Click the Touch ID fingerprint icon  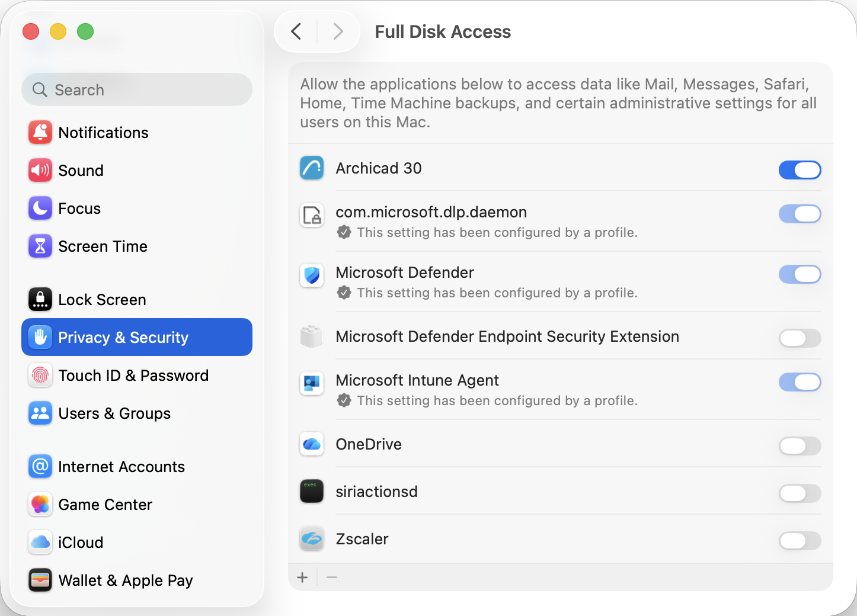(40, 376)
